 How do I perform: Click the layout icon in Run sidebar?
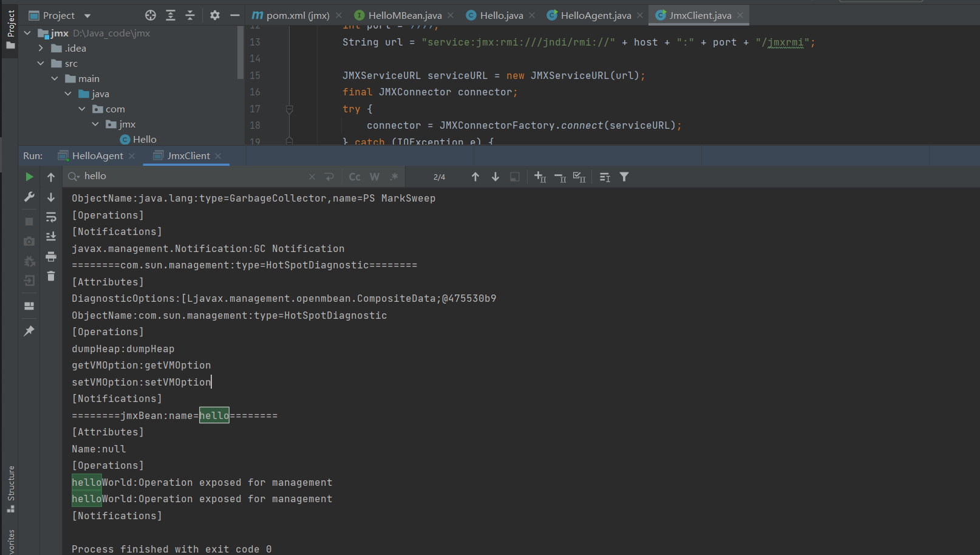click(29, 306)
